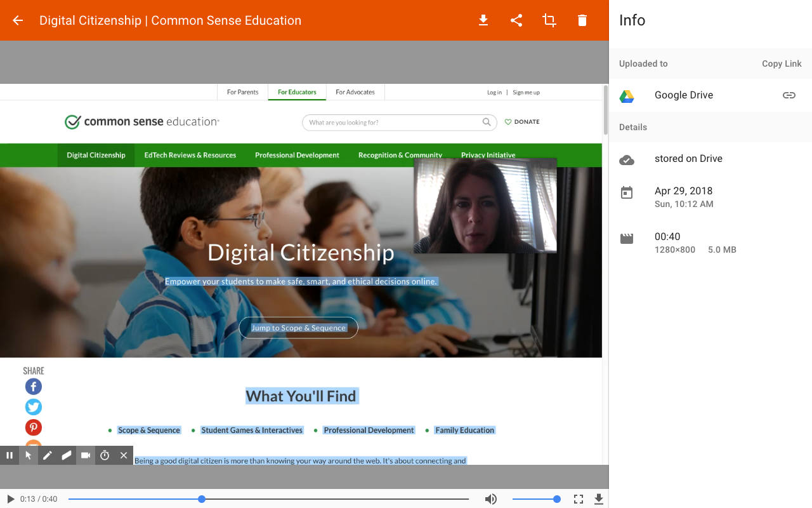Screen dimensions: 812x508
Task: Open EdTech Reviews & Resources menu
Action: pos(190,155)
